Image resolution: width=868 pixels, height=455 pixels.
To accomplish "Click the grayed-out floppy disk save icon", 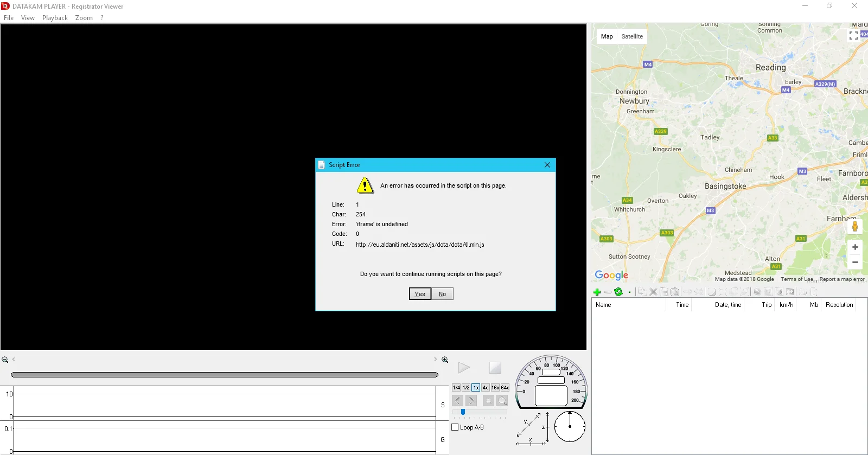I will 664,292.
